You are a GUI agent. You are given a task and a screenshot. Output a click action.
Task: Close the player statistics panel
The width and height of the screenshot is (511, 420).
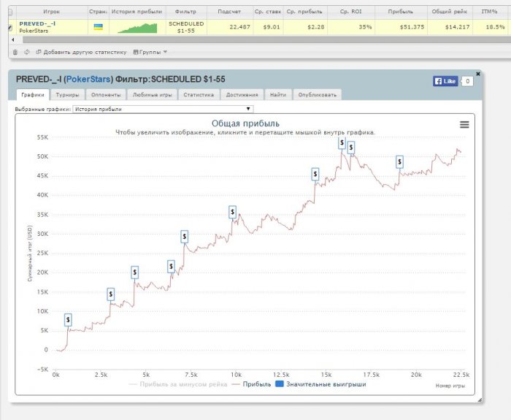tap(478, 73)
